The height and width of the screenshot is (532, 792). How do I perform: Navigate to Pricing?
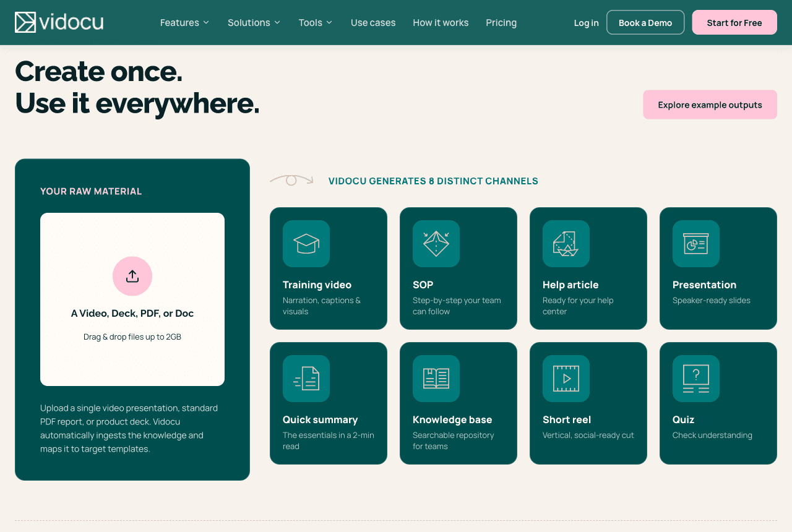[x=501, y=22]
